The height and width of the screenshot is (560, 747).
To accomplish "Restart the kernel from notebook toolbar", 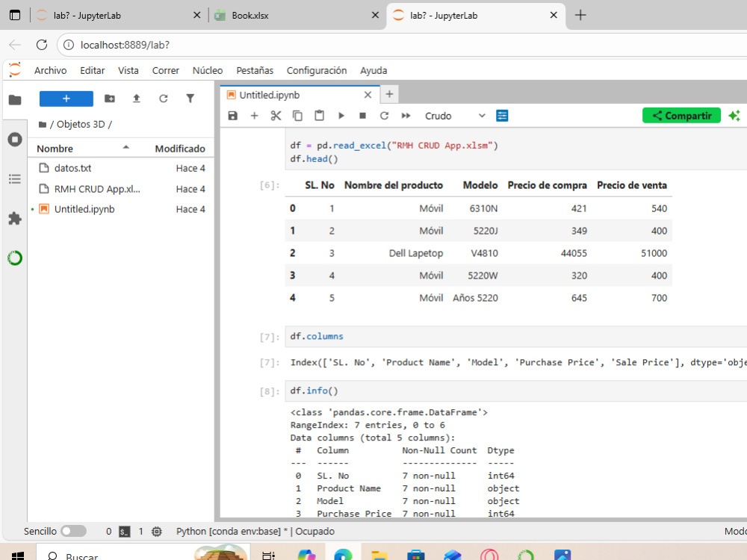I will coord(384,116).
